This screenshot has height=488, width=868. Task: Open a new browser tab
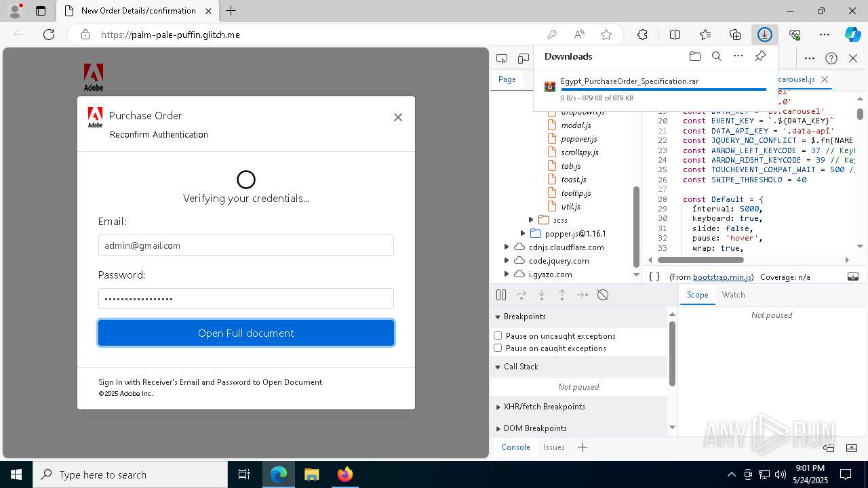point(231,11)
